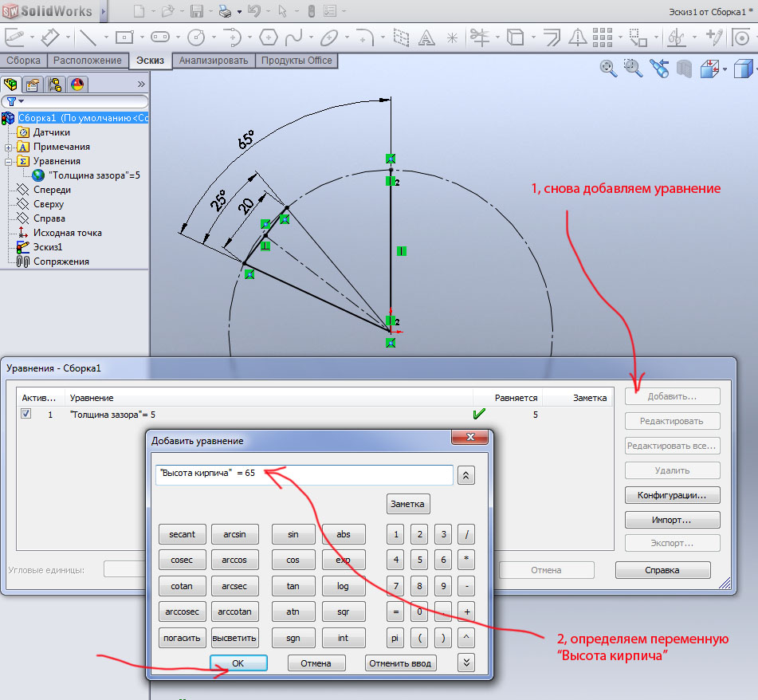Click the Circle sketch tool
The height and width of the screenshot is (700, 758).
pos(195,37)
